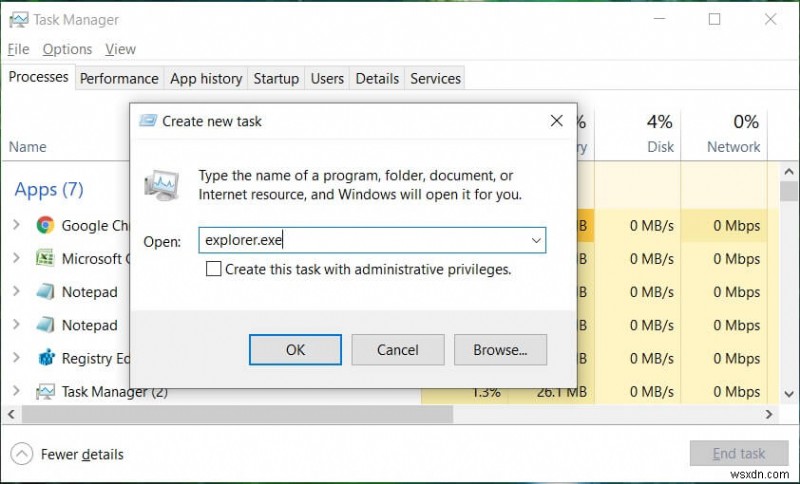The width and height of the screenshot is (800, 484).
Task: Enable administrative privileges checkbox
Action: [213, 269]
